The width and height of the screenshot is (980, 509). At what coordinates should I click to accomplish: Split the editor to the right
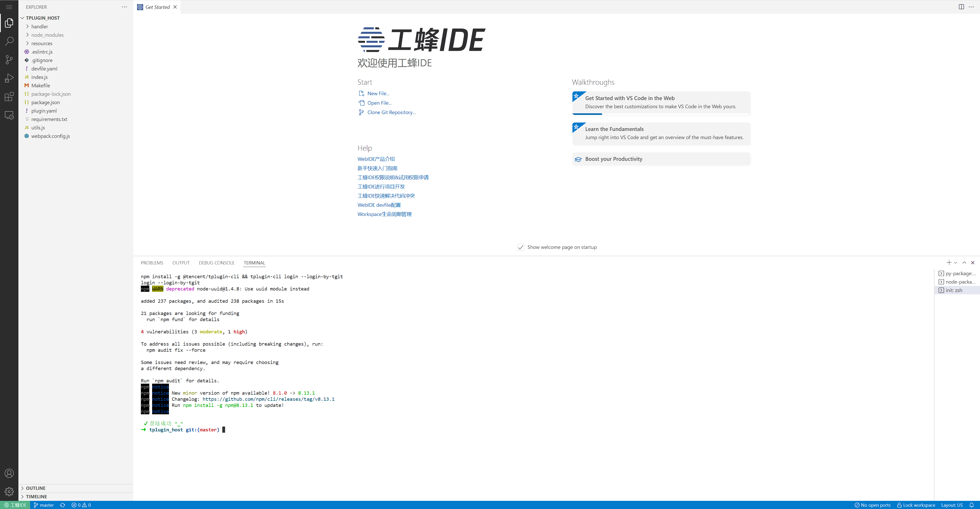(x=961, y=7)
